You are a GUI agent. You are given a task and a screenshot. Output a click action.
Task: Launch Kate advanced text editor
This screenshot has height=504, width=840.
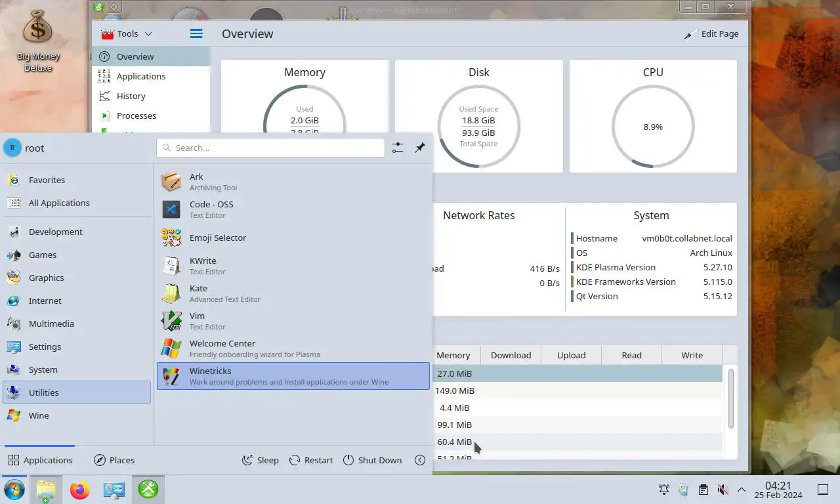tap(293, 293)
